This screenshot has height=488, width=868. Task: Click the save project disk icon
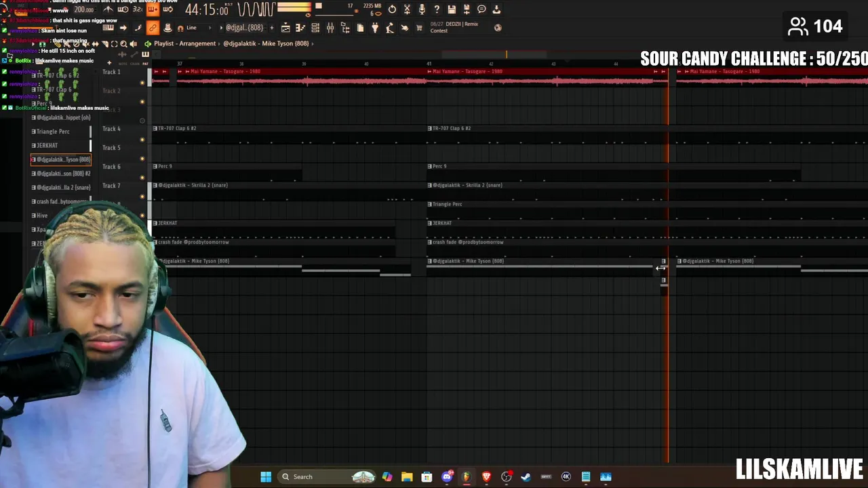coord(452,9)
